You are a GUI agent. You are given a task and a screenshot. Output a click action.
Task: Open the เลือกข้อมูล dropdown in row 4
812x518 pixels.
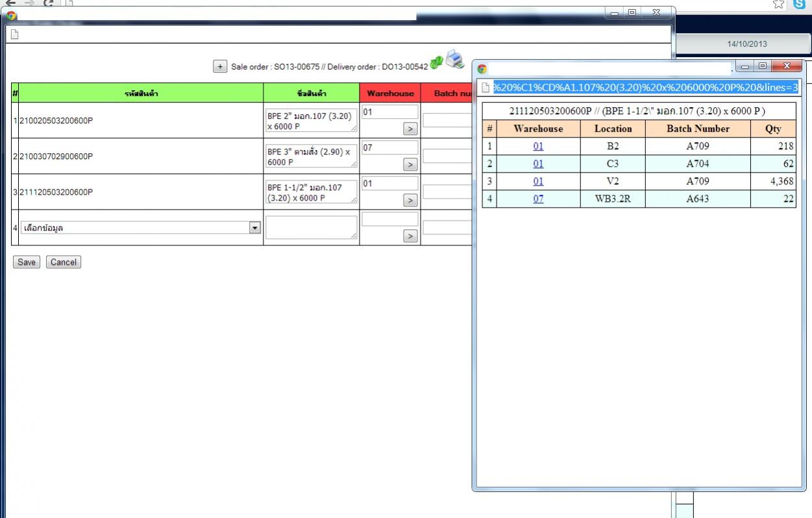[x=141, y=228]
